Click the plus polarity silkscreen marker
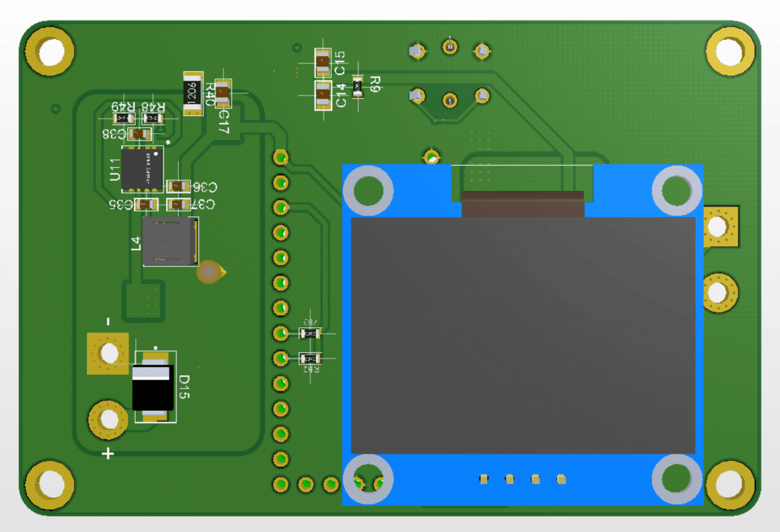780x532 pixels. (x=108, y=454)
